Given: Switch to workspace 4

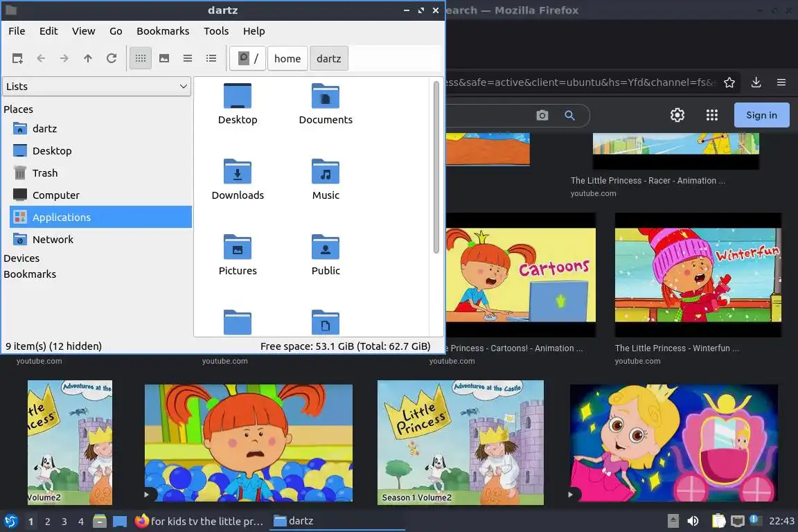Looking at the screenshot, I should [80, 522].
